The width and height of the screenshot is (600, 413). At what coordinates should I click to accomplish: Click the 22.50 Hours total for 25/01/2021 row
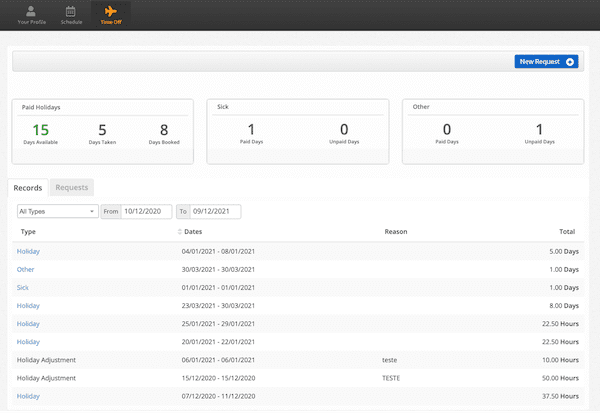tap(560, 324)
